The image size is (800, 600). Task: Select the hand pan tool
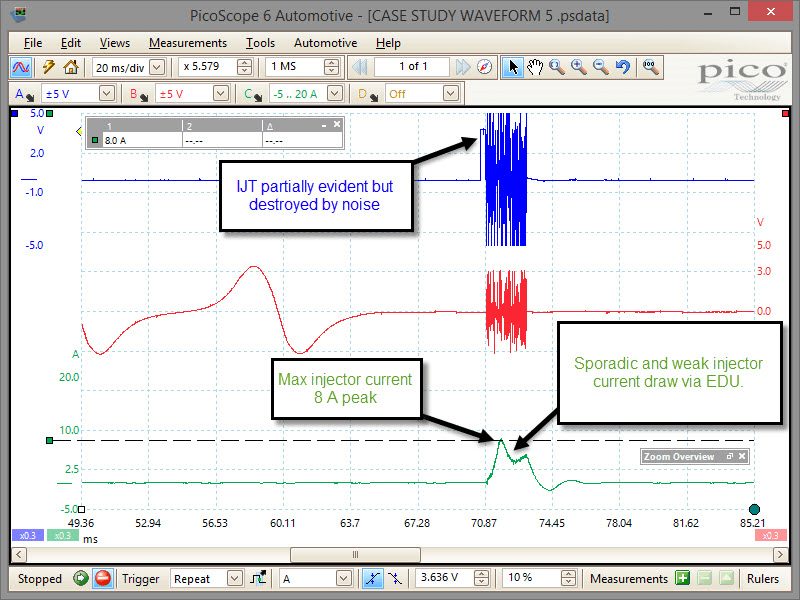click(535, 67)
